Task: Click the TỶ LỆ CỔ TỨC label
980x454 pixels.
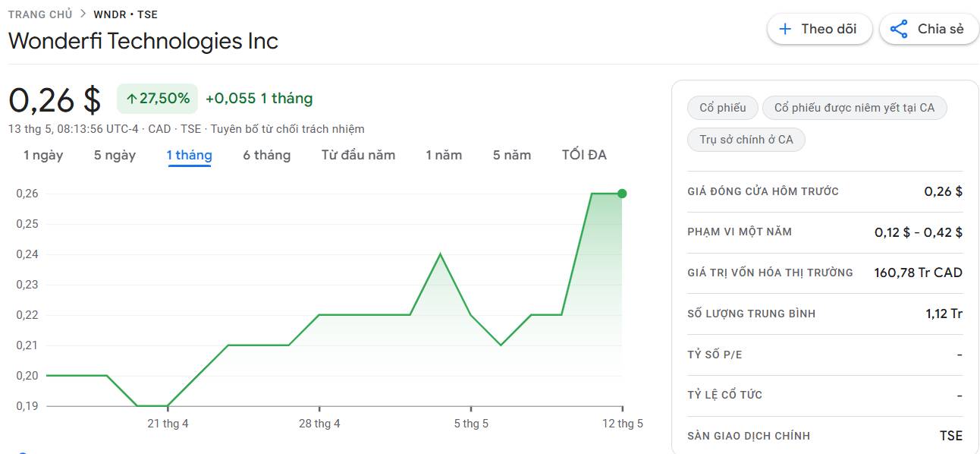Action: coord(725,395)
